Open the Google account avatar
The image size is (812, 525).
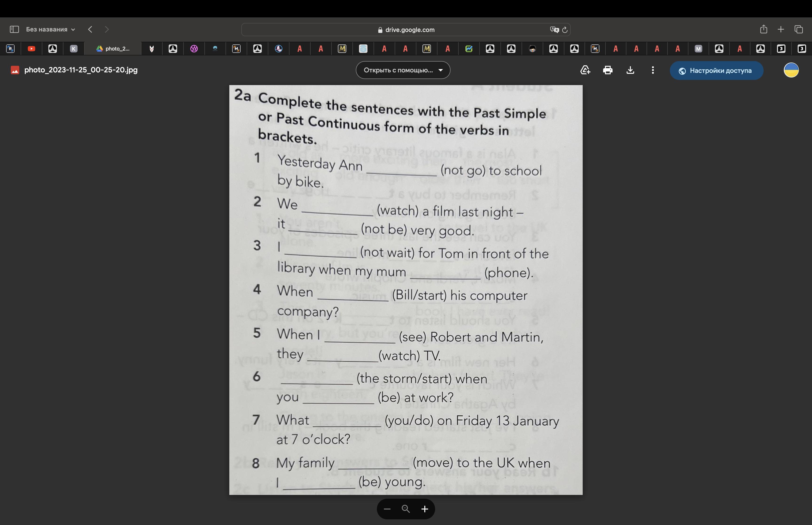click(x=791, y=70)
